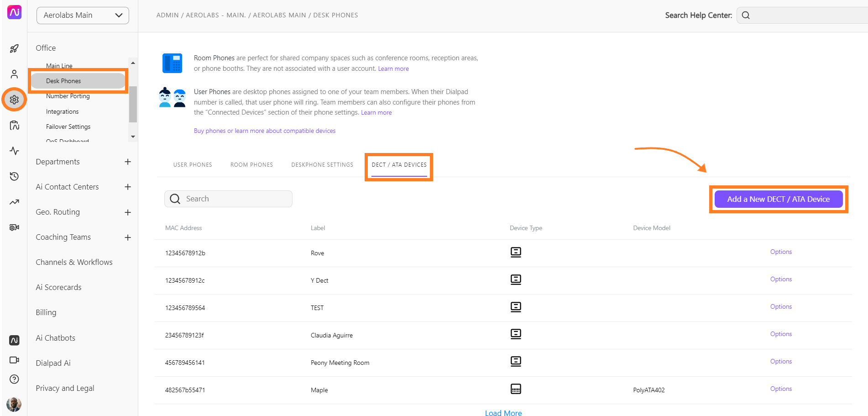868x416 pixels.
Task: Open Options for the Maple device
Action: 781,389
